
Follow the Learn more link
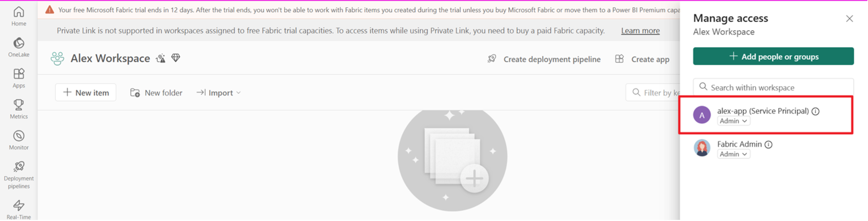click(x=640, y=31)
